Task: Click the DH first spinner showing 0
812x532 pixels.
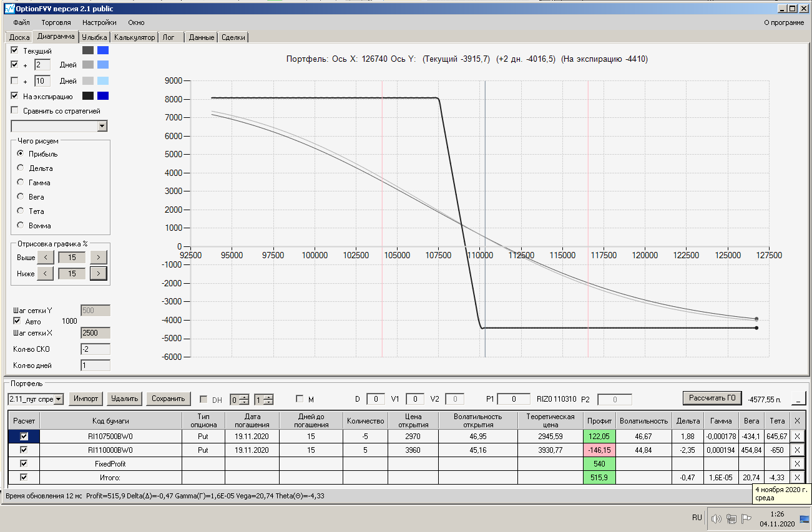Action: click(x=239, y=399)
